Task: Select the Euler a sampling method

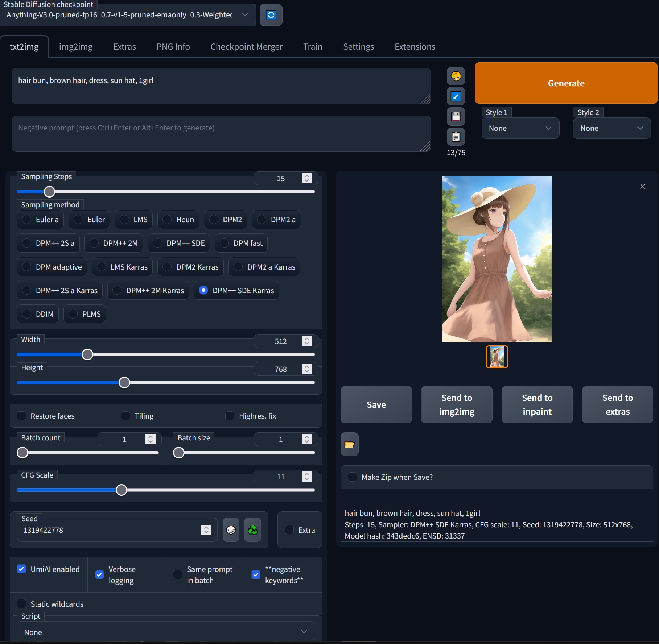Action: (40, 220)
